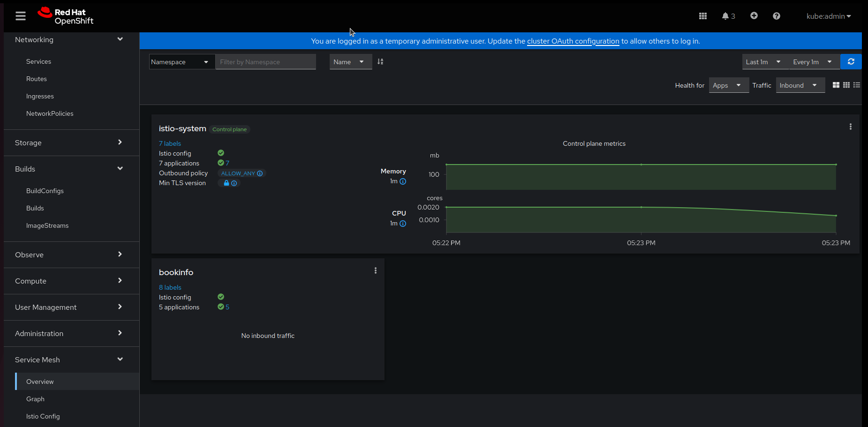Click the bookinfo applications health check icon
The width and height of the screenshot is (868, 427).
221,307
